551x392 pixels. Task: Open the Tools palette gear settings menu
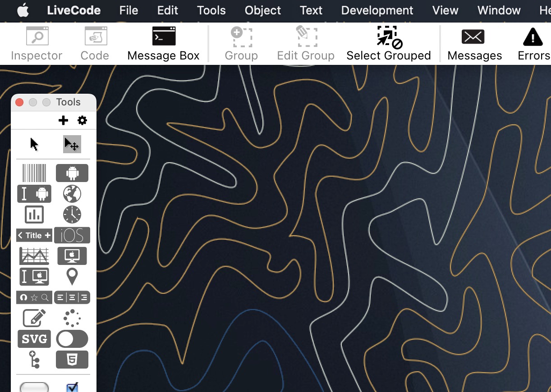click(x=82, y=120)
